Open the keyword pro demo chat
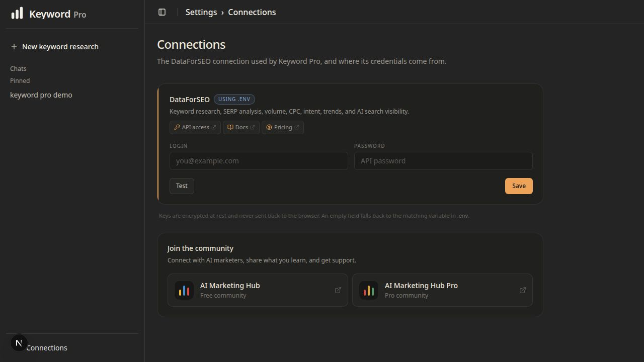 (41, 95)
